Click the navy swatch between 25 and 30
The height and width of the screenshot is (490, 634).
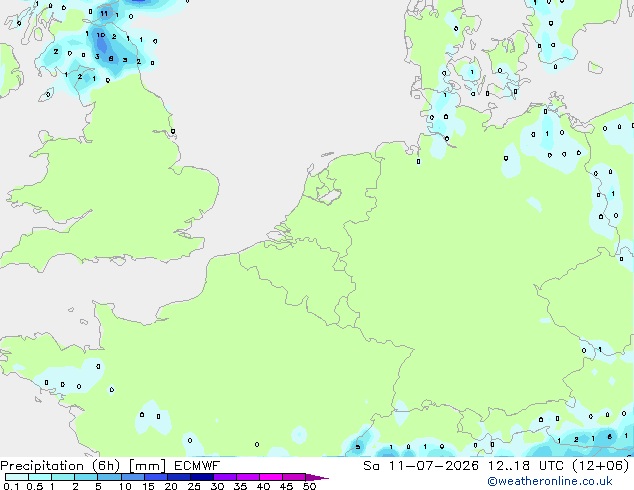coord(201,477)
